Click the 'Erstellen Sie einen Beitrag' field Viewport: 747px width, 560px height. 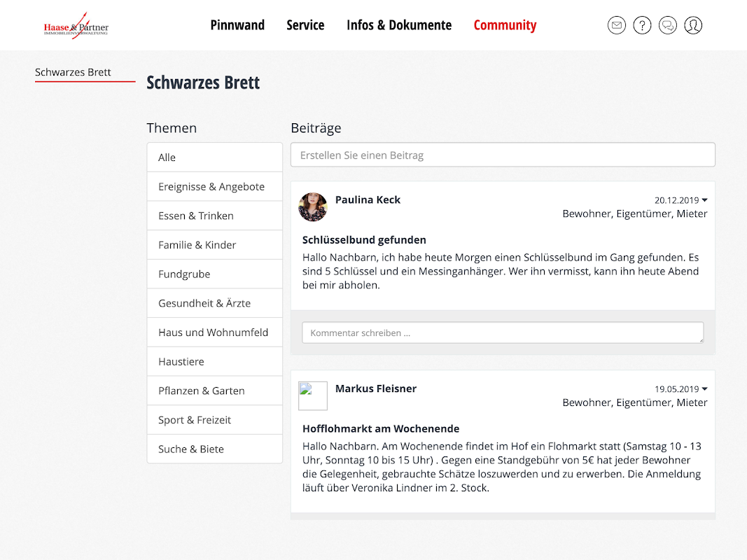[x=503, y=155]
